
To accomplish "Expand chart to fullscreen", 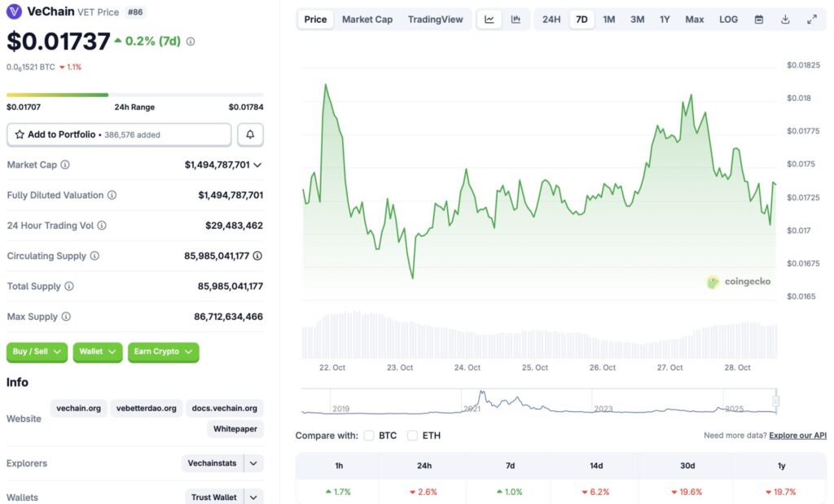I will pyautogui.click(x=811, y=20).
